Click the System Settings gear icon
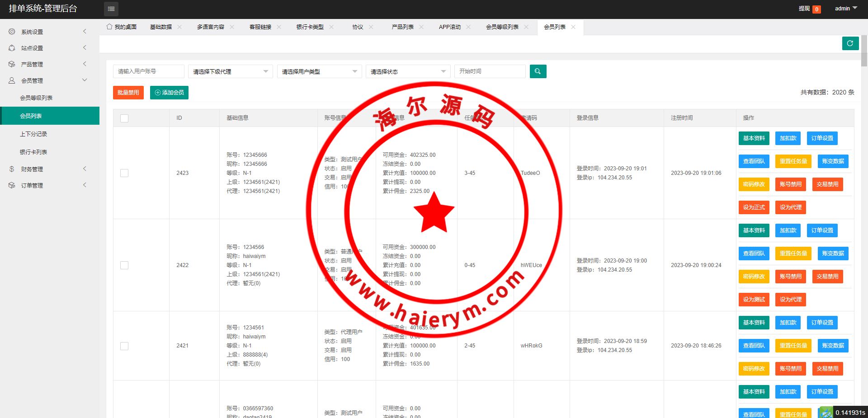Viewport: 868px width, 418px height. click(x=12, y=32)
